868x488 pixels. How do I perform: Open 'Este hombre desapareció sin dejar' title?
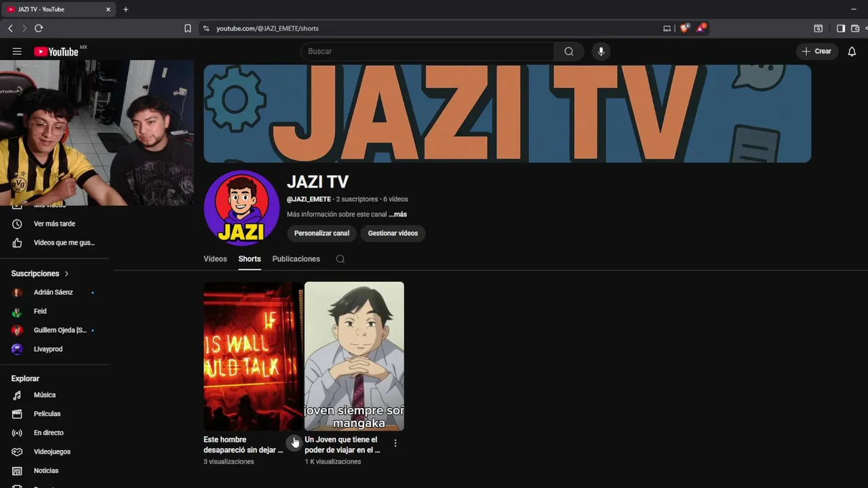click(x=243, y=445)
